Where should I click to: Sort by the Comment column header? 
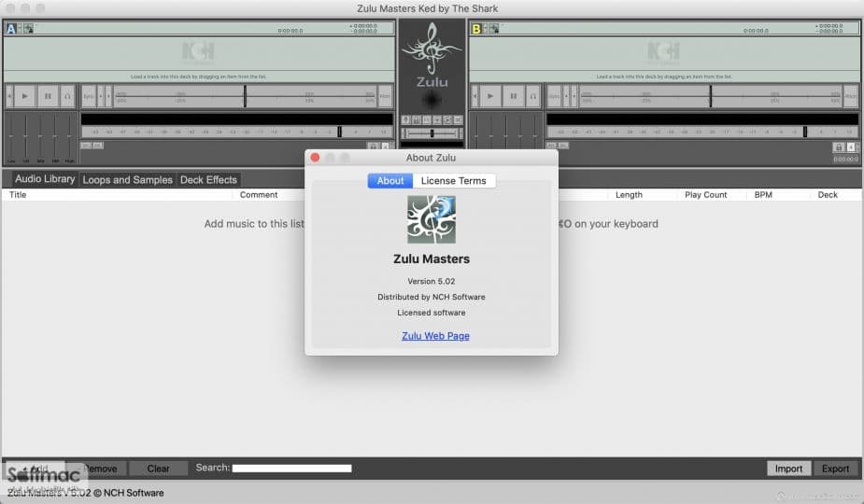click(259, 194)
